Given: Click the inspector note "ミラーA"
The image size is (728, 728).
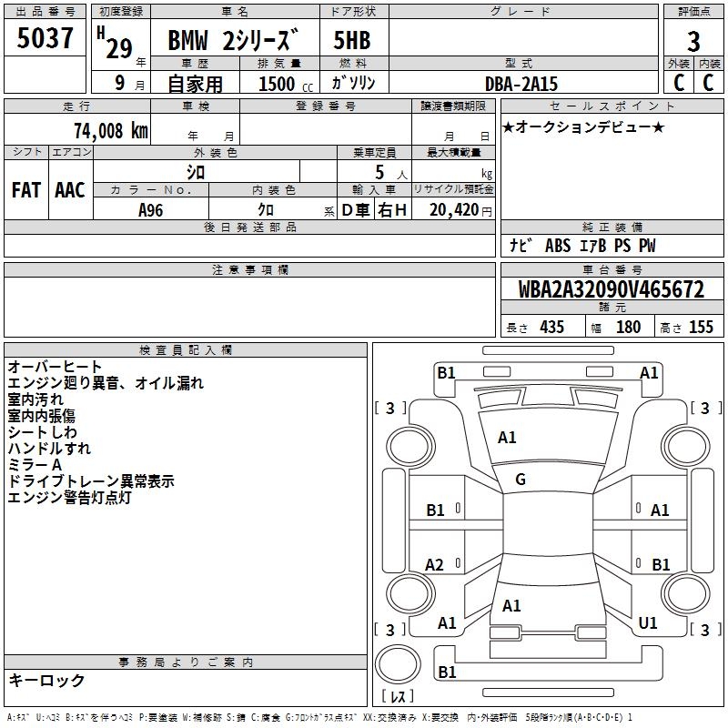Looking at the screenshot, I should click(x=35, y=465).
